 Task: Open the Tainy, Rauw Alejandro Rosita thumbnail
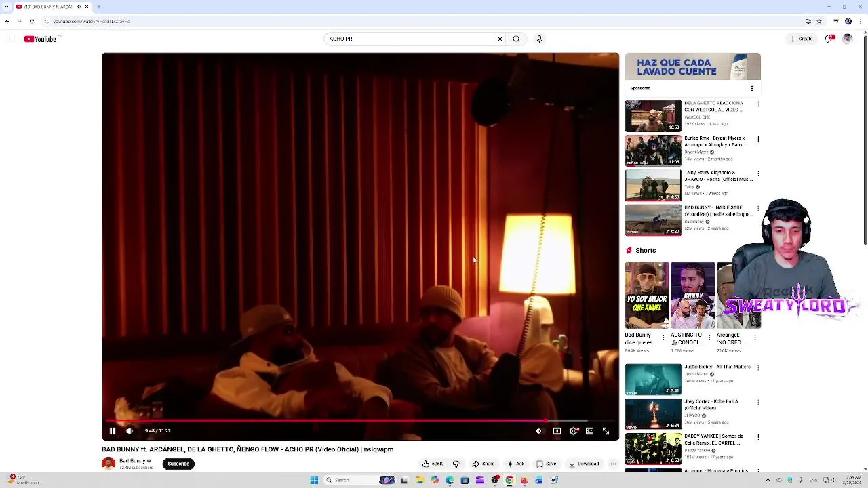coord(653,185)
